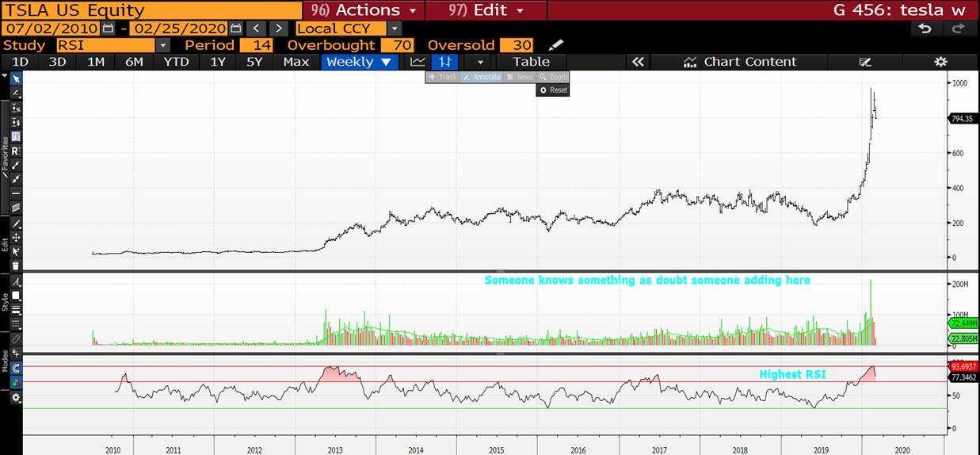Screen dimensions: 980x455
Task: Open calendar for start date 07/02/2010
Action: (109, 29)
